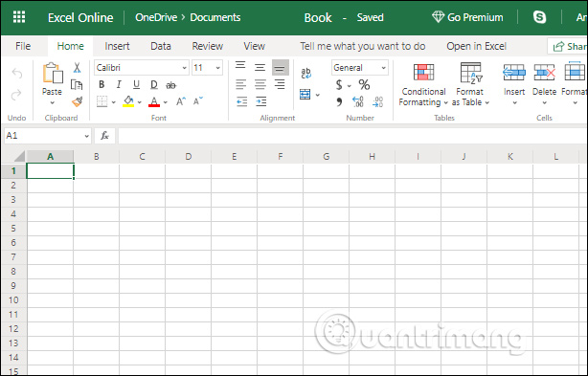Select the Format Painter brush
This screenshot has height=376, width=588.
tap(77, 101)
